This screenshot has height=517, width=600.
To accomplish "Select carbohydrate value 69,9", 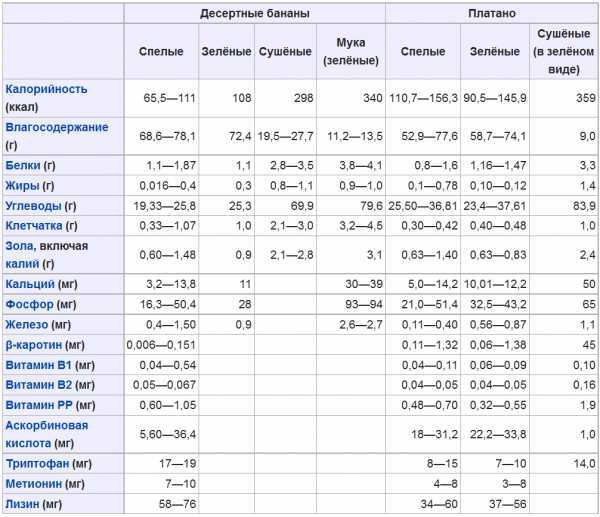I will [302, 206].
